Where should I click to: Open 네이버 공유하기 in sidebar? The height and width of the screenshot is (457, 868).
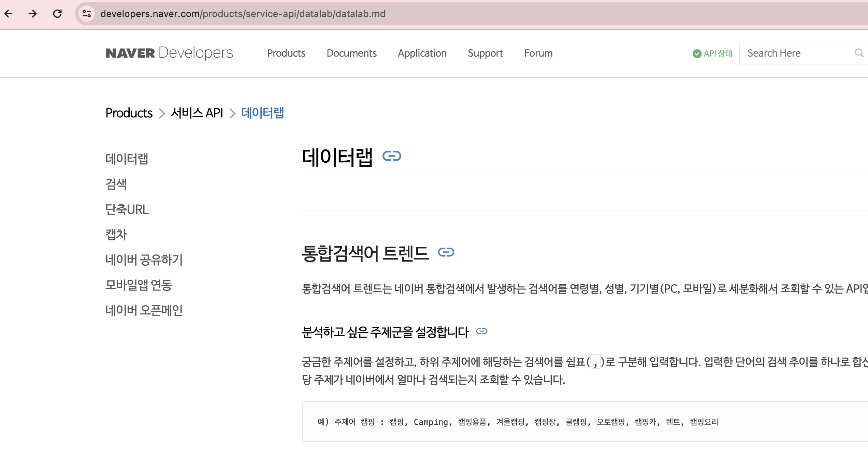pyautogui.click(x=144, y=260)
